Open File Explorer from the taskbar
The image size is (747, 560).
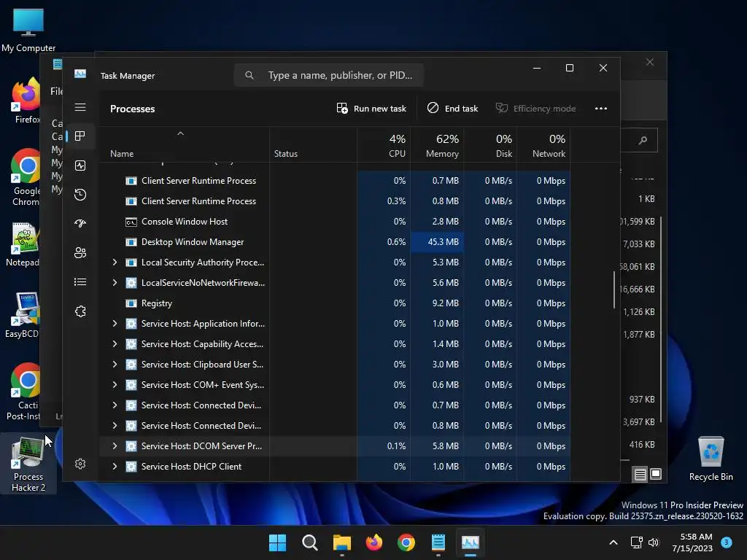coord(341,542)
